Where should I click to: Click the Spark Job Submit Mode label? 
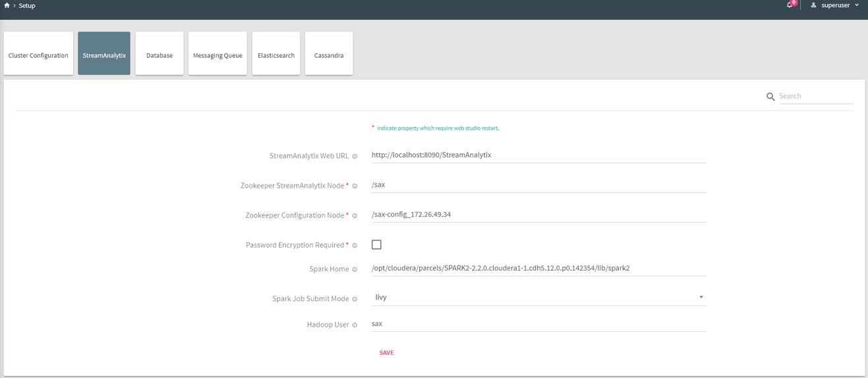[310, 299]
